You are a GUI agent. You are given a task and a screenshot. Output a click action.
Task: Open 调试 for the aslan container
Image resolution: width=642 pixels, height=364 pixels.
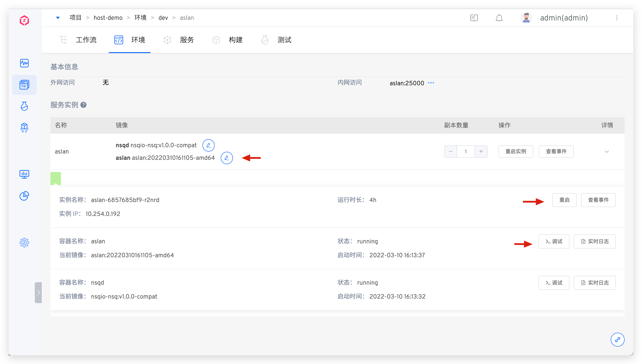tap(553, 241)
